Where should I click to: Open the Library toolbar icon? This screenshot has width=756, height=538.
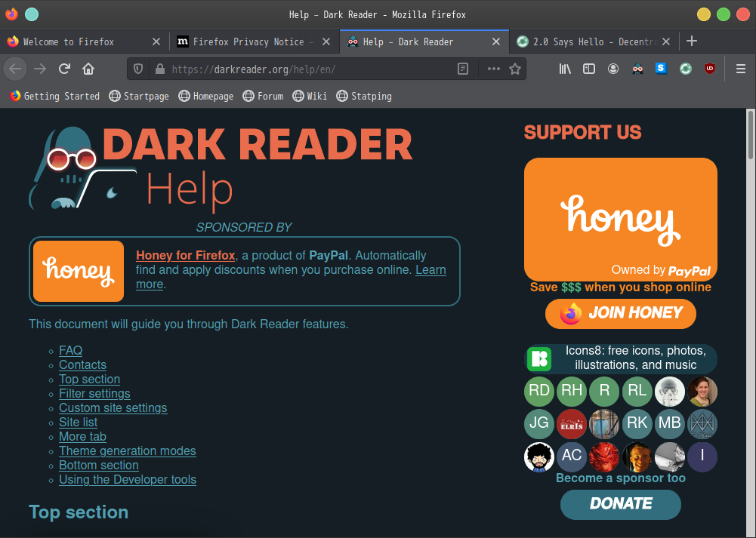(565, 69)
